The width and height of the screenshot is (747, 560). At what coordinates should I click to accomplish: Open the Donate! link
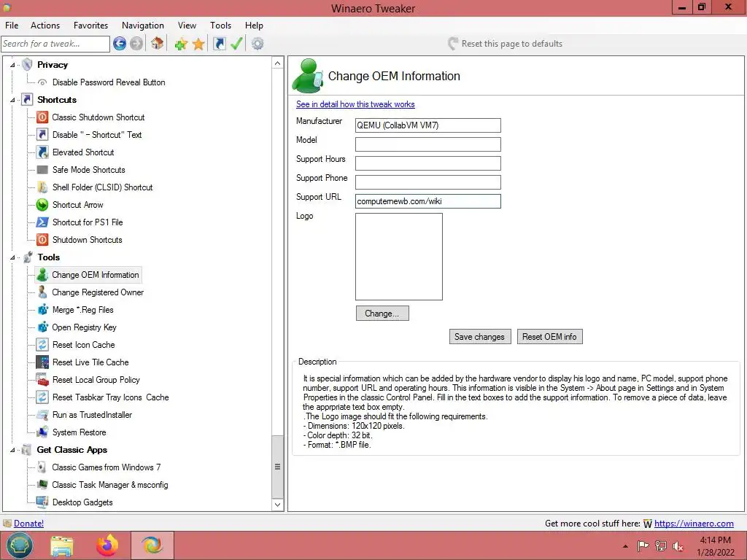(28, 524)
